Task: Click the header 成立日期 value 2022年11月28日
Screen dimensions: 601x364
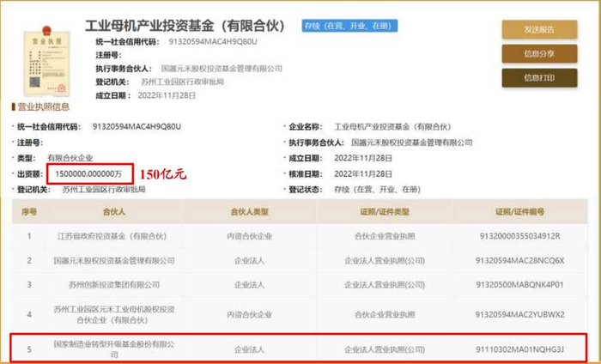Action: coord(167,95)
